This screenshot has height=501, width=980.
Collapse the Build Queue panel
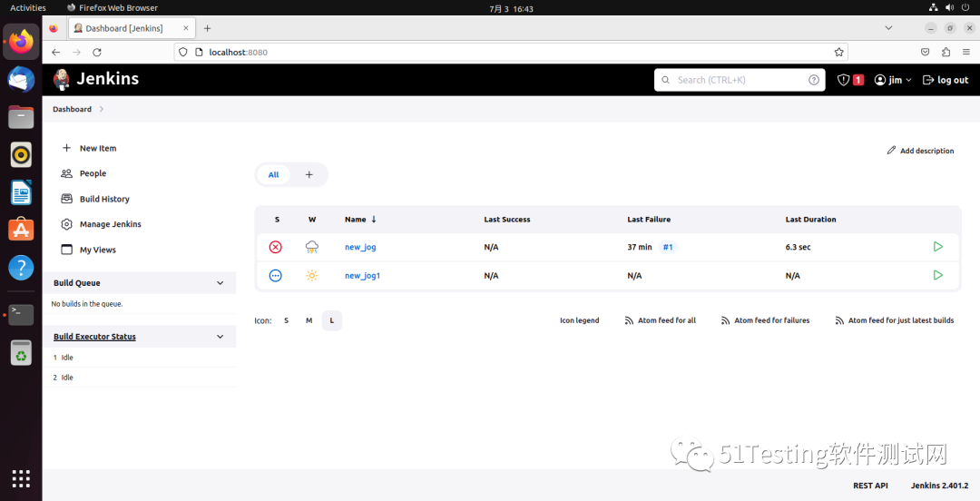tap(220, 282)
